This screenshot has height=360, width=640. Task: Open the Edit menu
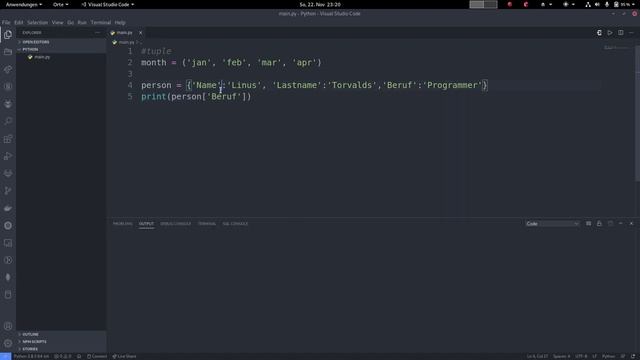19,22
